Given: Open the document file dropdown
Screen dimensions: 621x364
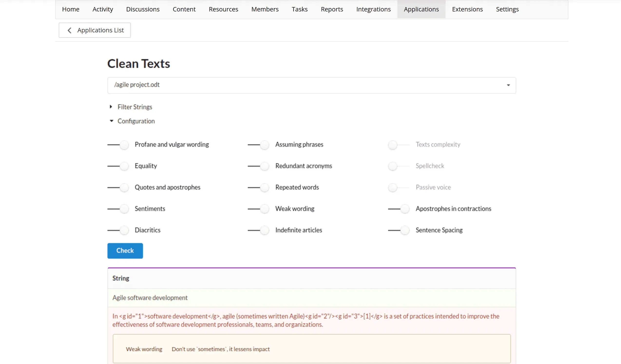Looking at the screenshot, I should 508,85.
